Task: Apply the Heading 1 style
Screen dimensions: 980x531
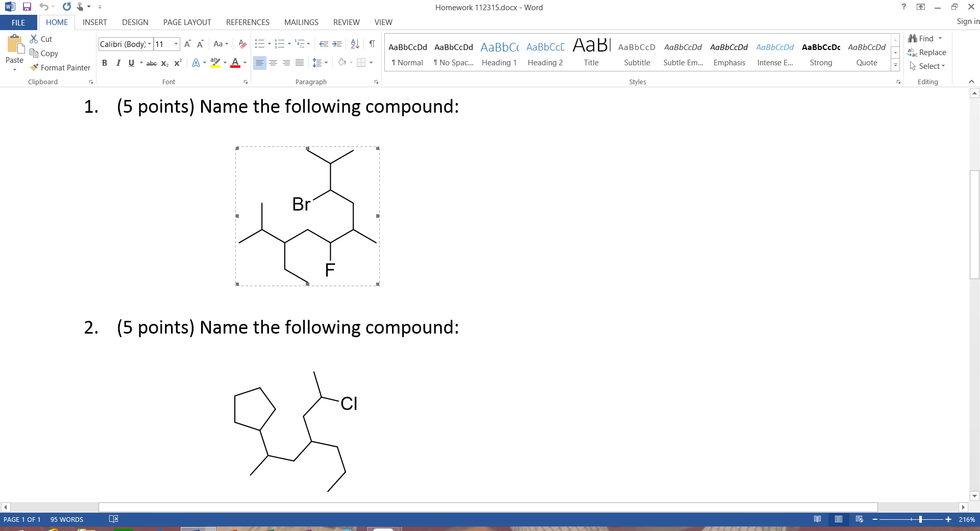Action: pos(499,53)
